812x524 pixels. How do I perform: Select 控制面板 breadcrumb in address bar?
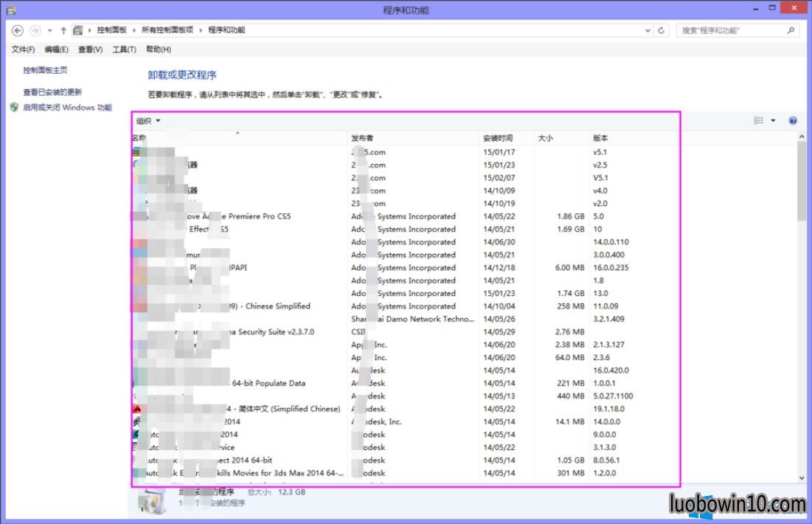[x=111, y=30]
